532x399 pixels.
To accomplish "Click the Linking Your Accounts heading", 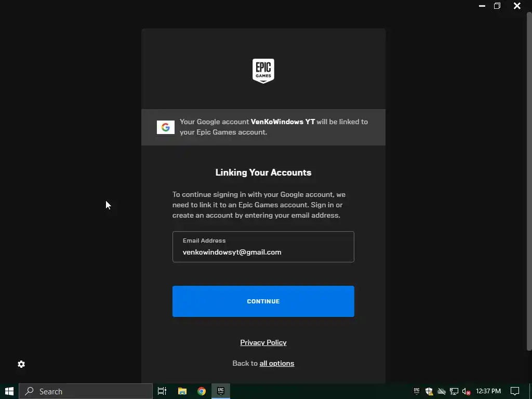I will (x=263, y=172).
